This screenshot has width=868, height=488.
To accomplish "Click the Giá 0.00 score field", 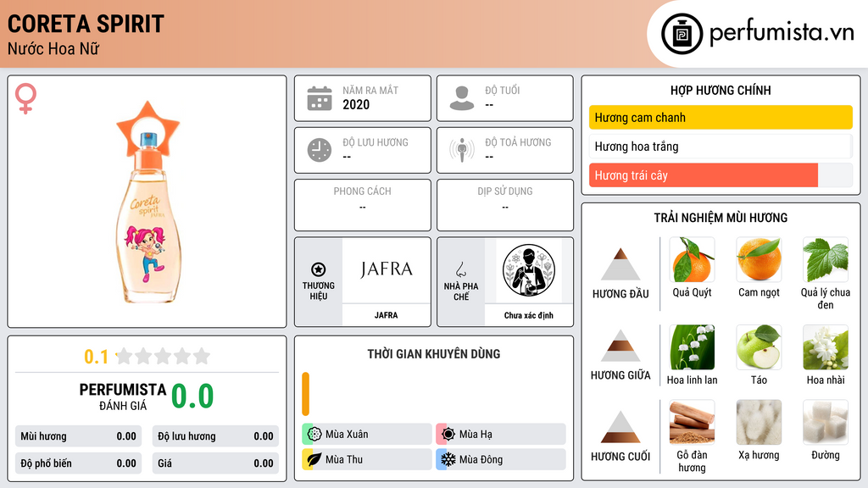I will click(215, 463).
